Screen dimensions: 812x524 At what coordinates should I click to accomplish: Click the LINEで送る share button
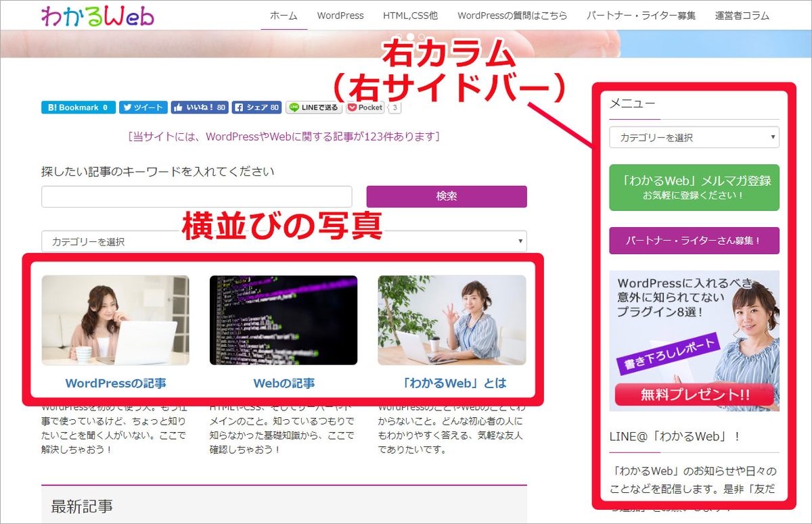[x=313, y=108]
